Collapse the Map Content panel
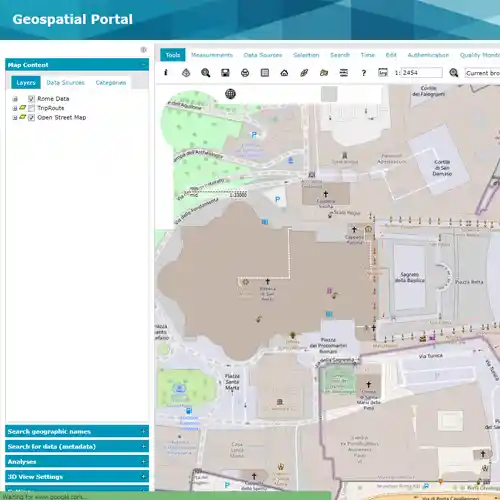This screenshot has width=500, height=500. (x=144, y=65)
